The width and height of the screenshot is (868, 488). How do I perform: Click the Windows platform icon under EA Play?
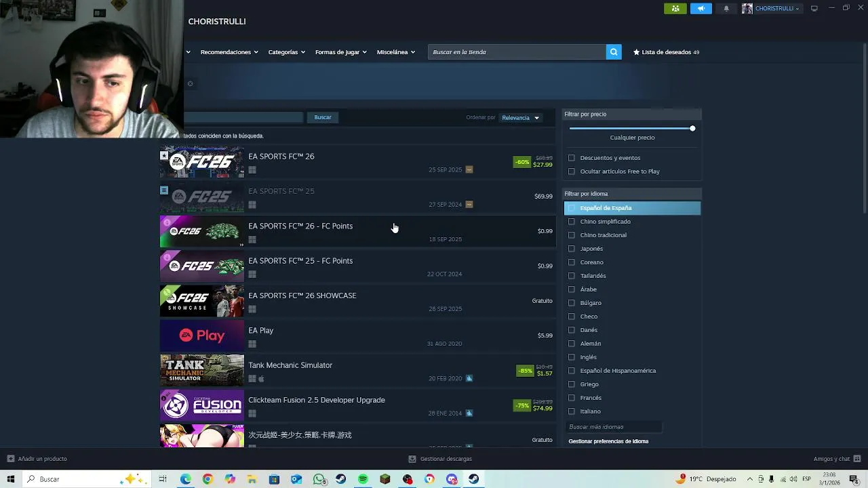click(x=252, y=344)
